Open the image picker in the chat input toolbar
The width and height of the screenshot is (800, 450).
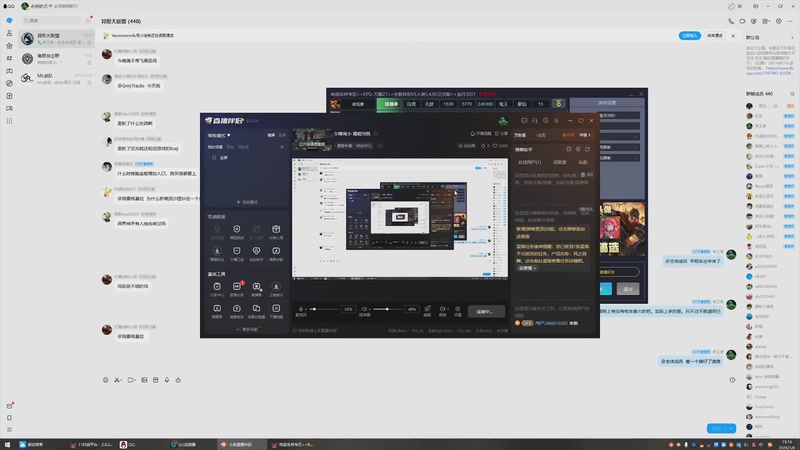pos(144,380)
